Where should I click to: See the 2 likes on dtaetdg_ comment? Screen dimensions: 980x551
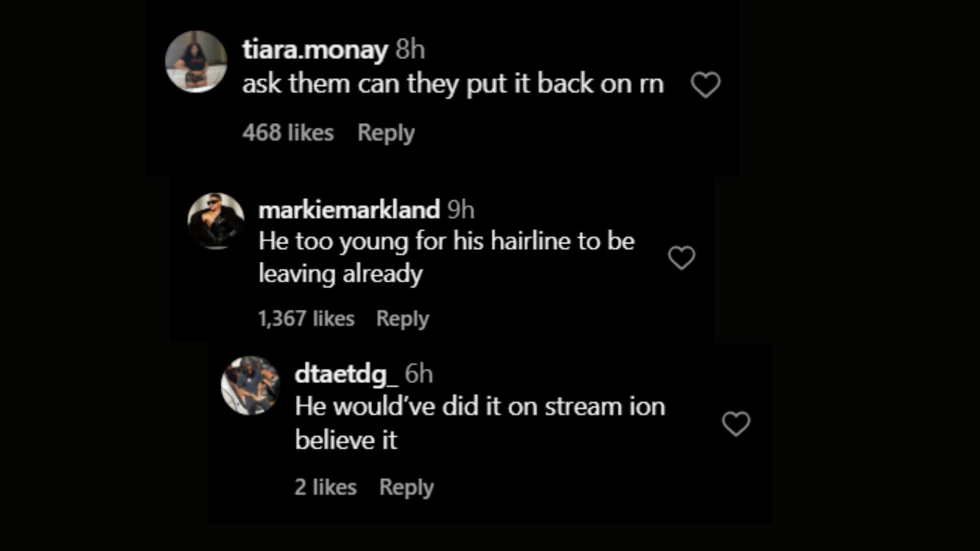point(326,487)
